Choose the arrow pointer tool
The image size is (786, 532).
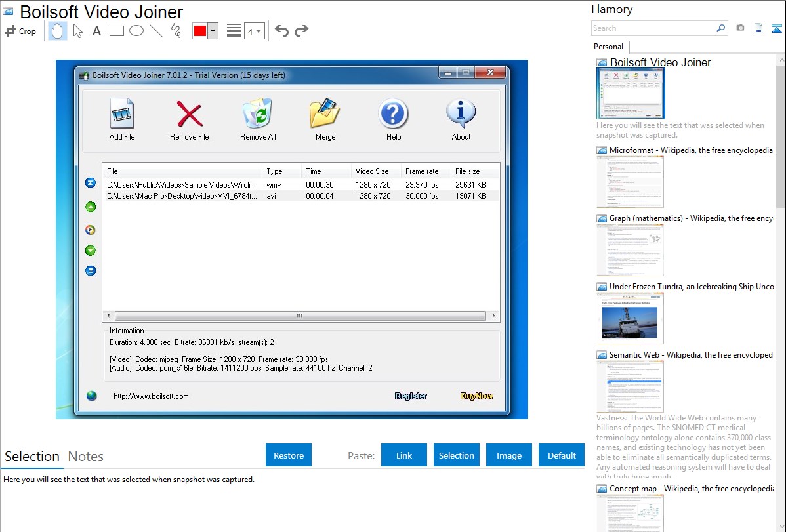click(x=77, y=31)
